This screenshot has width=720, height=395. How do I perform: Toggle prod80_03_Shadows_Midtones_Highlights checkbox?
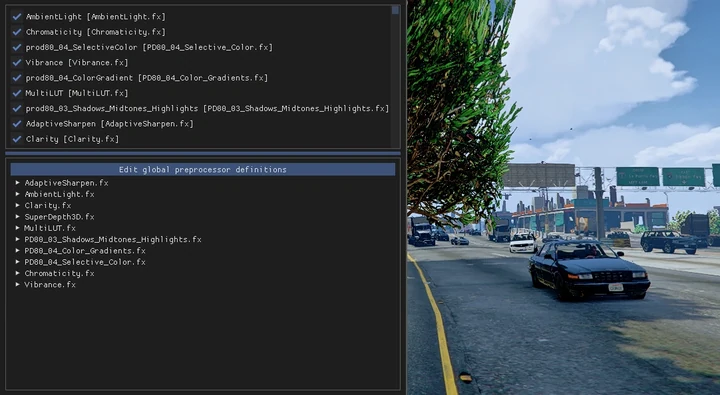(x=17, y=108)
